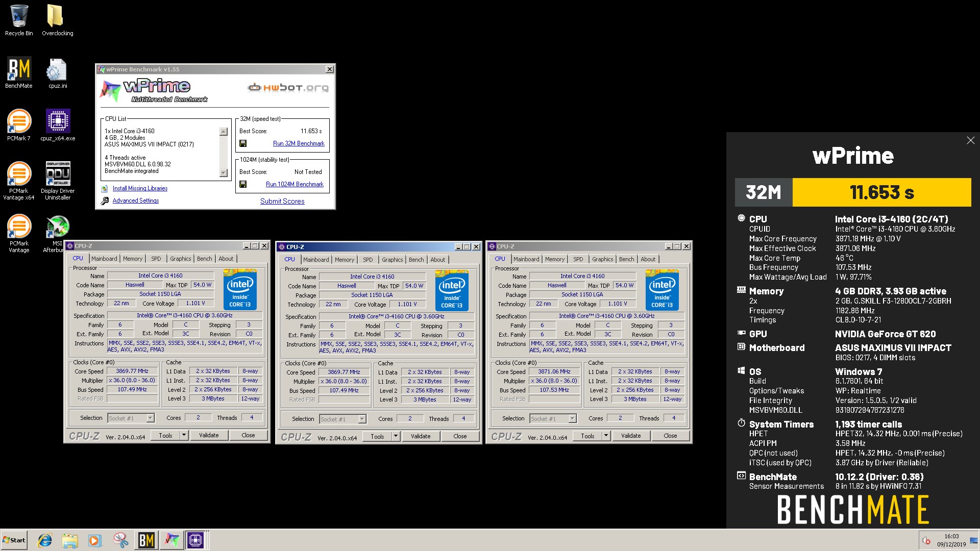The height and width of the screenshot is (551, 980).
Task: Switch to CPU-Z via taskbar icon
Action: (x=195, y=540)
